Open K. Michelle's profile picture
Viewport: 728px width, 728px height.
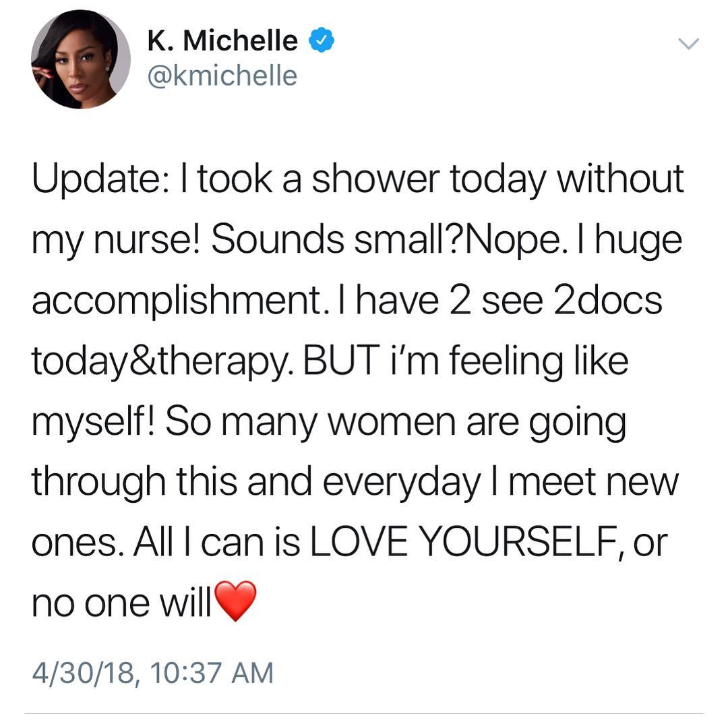coord(81,59)
